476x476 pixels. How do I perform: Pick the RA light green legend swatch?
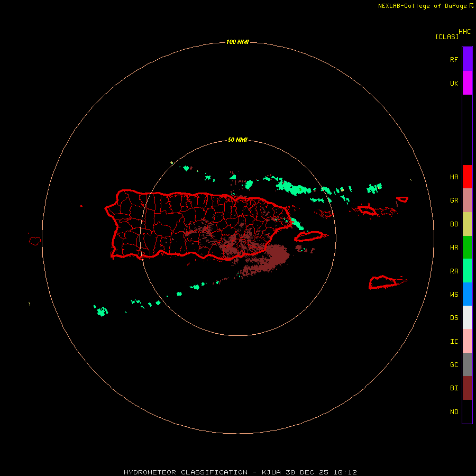(467, 271)
